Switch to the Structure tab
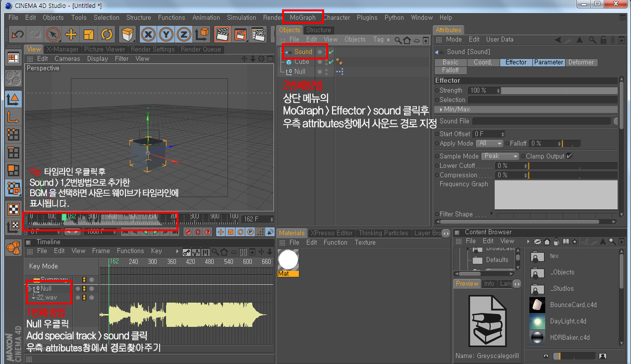631x364 pixels. (x=319, y=30)
